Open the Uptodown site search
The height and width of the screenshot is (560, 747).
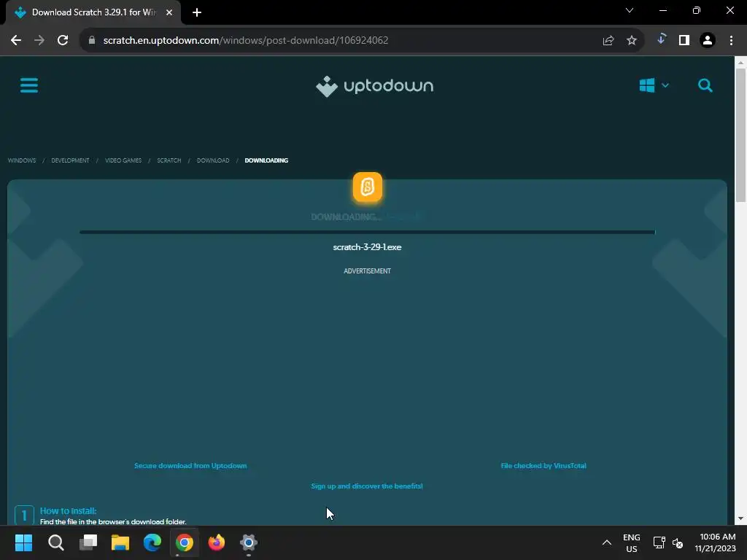(x=705, y=86)
